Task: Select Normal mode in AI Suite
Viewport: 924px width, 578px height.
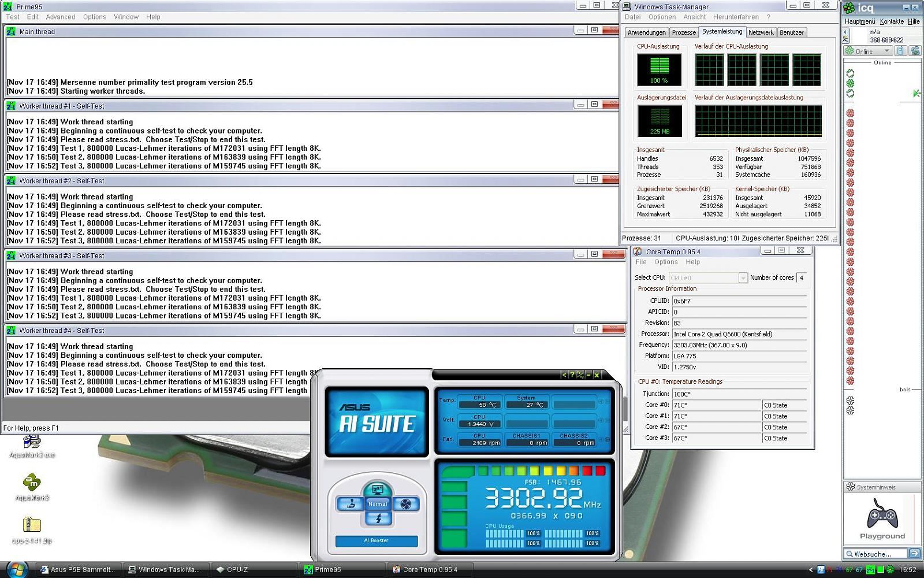Action: click(x=378, y=504)
